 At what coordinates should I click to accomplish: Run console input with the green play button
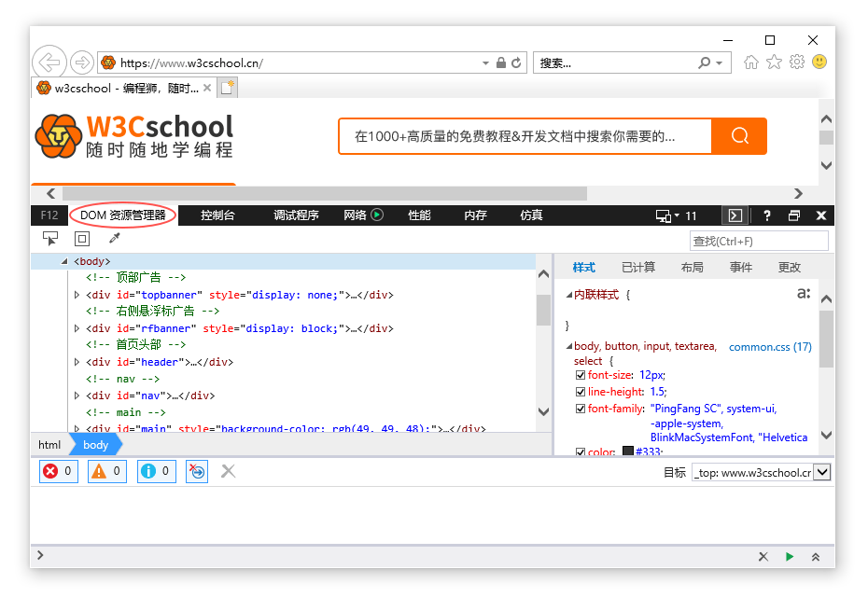(x=791, y=556)
